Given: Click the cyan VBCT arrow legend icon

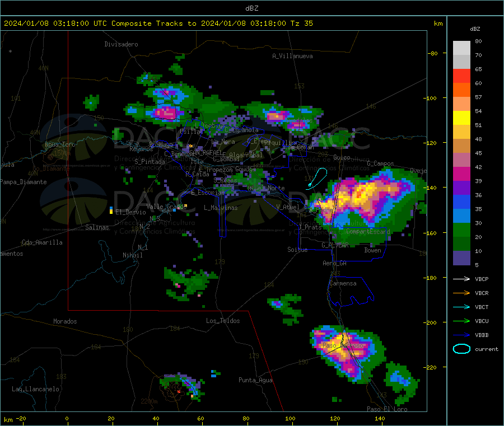Looking at the screenshot, I should click(x=461, y=307).
